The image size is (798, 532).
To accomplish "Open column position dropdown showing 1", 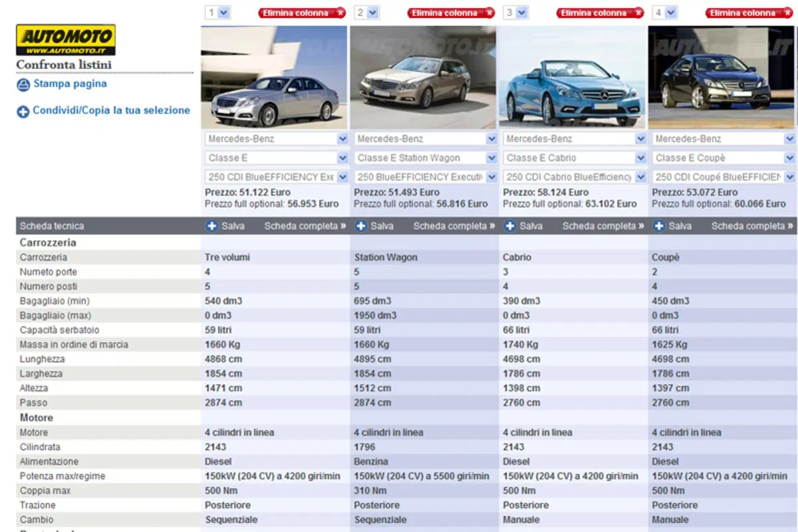I will (x=217, y=13).
